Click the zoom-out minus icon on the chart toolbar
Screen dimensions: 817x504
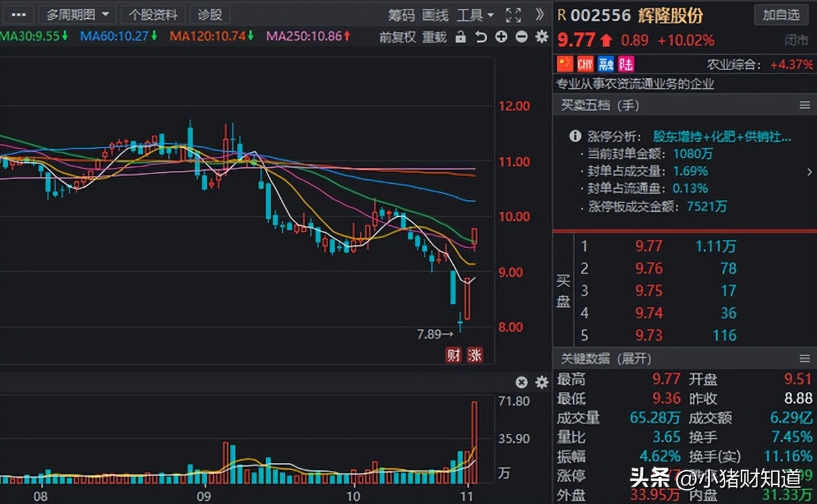(x=520, y=37)
